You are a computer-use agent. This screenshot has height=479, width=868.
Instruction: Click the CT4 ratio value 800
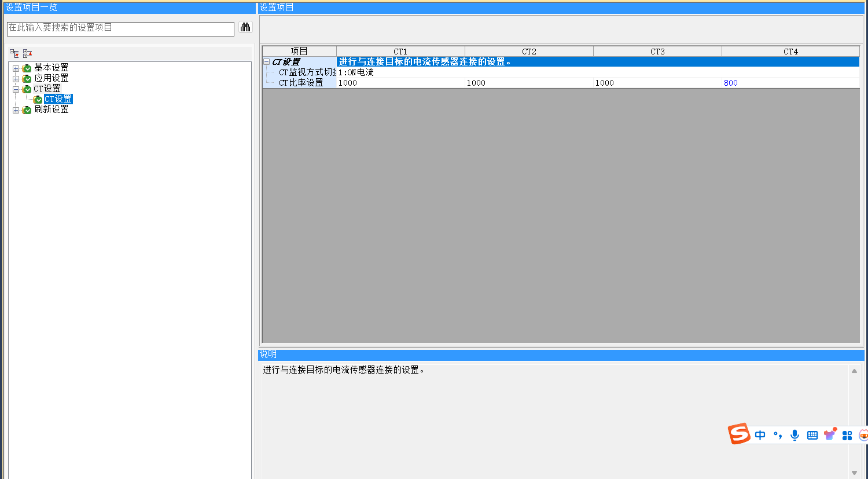click(731, 83)
